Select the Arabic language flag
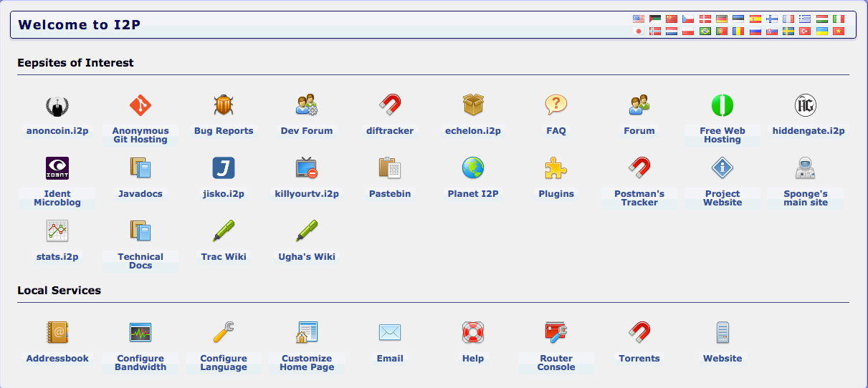Image resolution: width=868 pixels, height=388 pixels. click(x=655, y=19)
